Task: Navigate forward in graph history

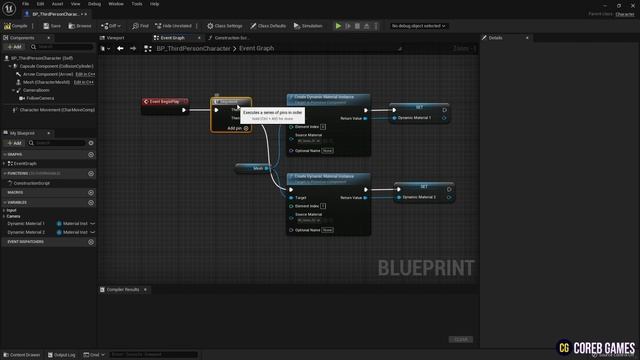Action: pyautogui.click(x=133, y=49)
